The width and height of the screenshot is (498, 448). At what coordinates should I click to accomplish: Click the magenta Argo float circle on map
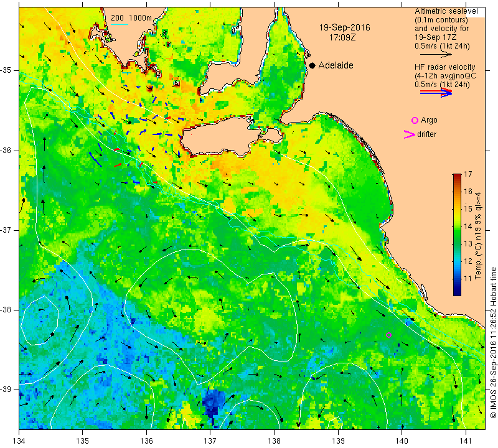coord(388,335)
